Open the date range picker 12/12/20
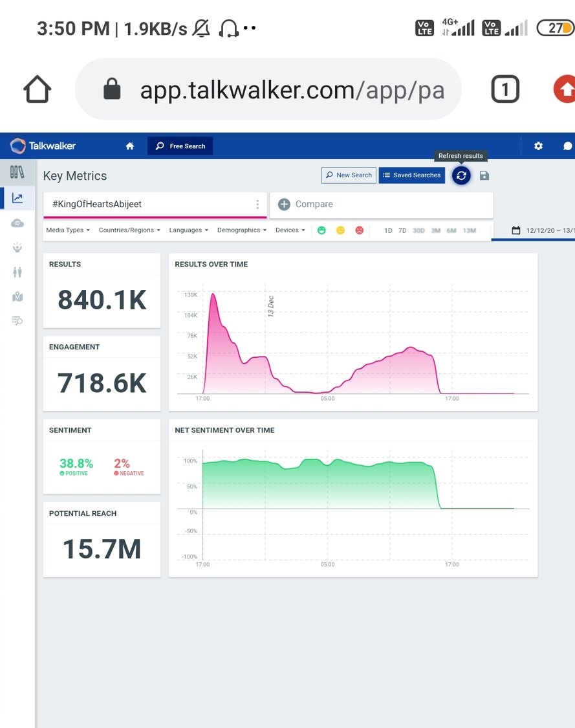This screenshot has height=728, width=575. [543, 230]
